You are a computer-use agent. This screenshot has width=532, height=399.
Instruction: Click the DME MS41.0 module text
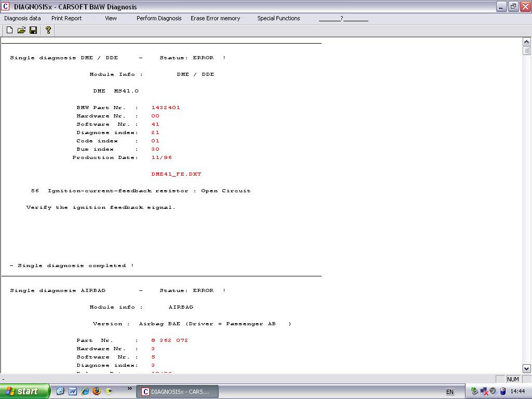click(116, 91)
